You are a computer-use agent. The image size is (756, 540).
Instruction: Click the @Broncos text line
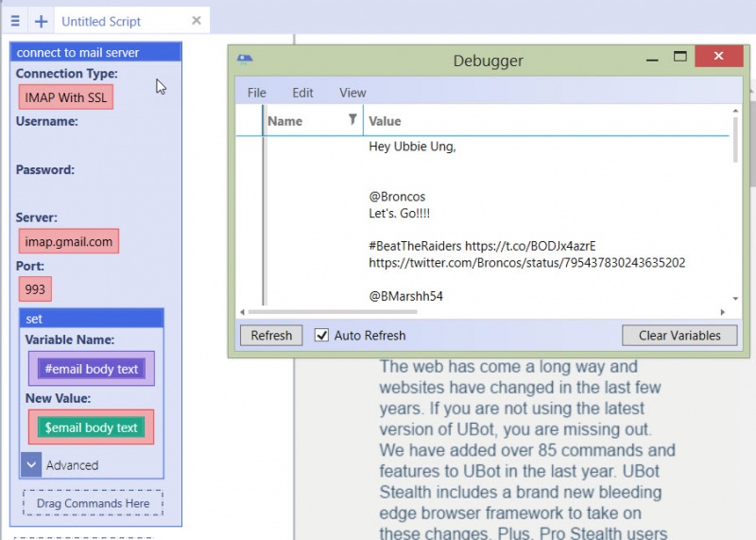(x=397, y=197)
